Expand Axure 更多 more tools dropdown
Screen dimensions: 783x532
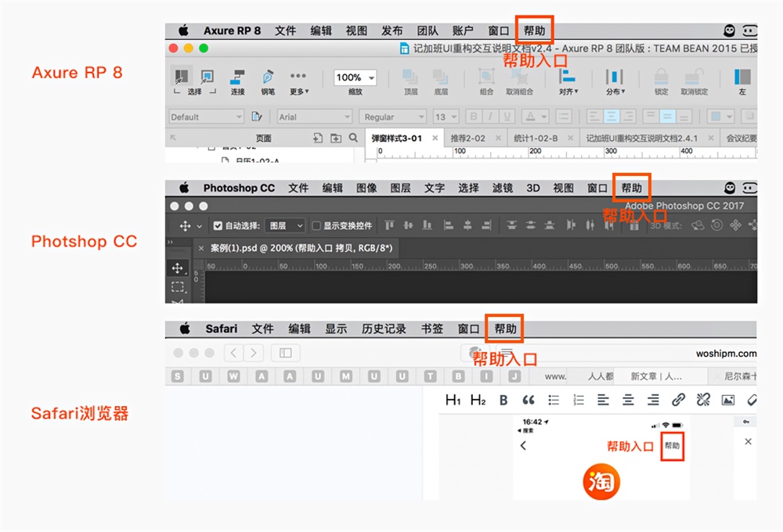[x=298, y=82]
